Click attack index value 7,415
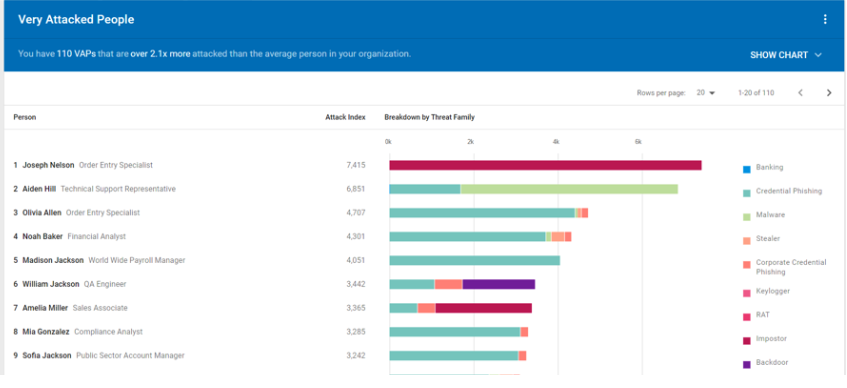Image resolution: width=847 pixels, height=388 pixels. tap(356, 165)
